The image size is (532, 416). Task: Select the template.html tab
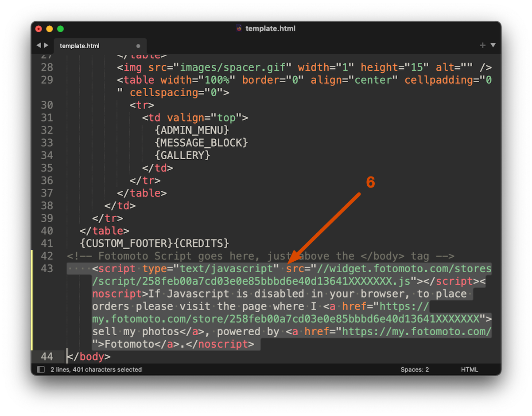[x=100, y=46]
